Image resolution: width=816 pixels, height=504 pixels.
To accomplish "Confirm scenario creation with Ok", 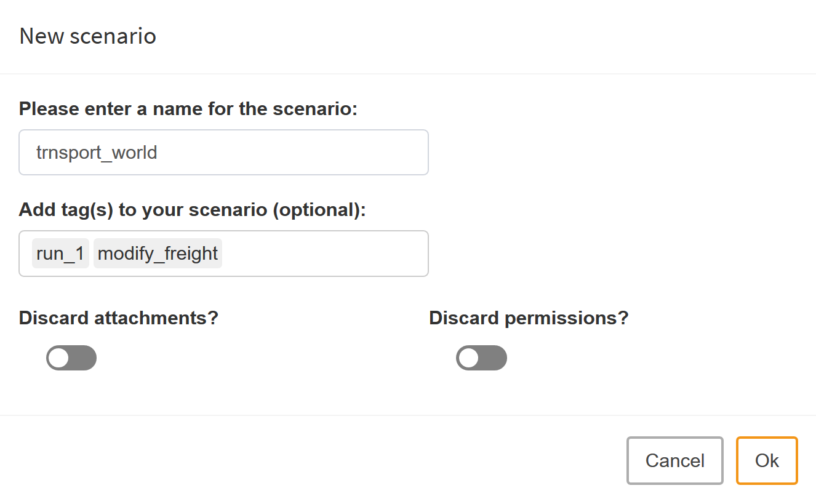I will [x=767, y=460].
